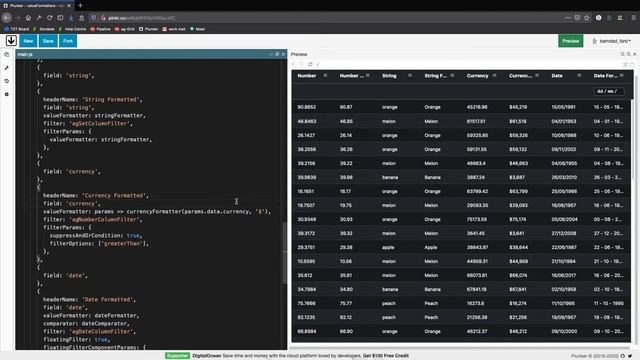Click the Fork button

(x=68, y=41)
